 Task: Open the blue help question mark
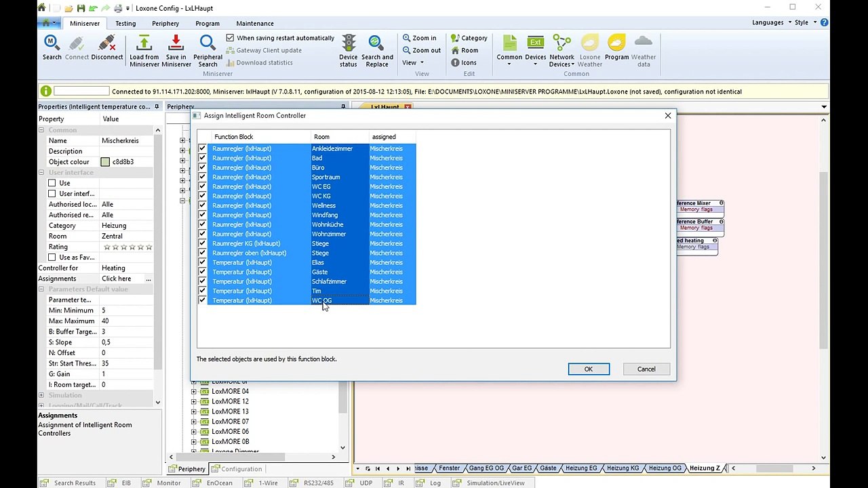(824, 22)
